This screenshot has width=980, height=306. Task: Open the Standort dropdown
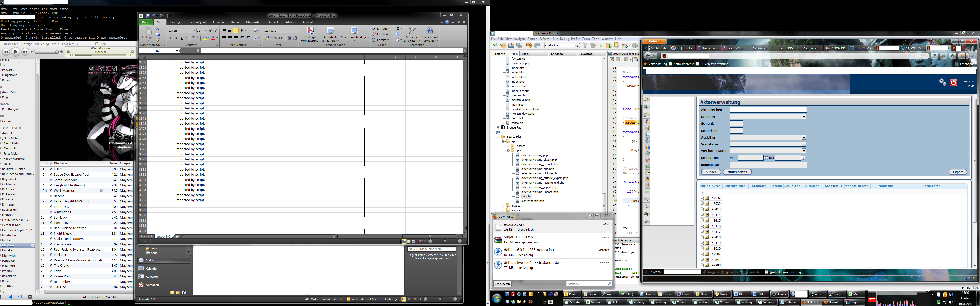click(x=804, y=117)
